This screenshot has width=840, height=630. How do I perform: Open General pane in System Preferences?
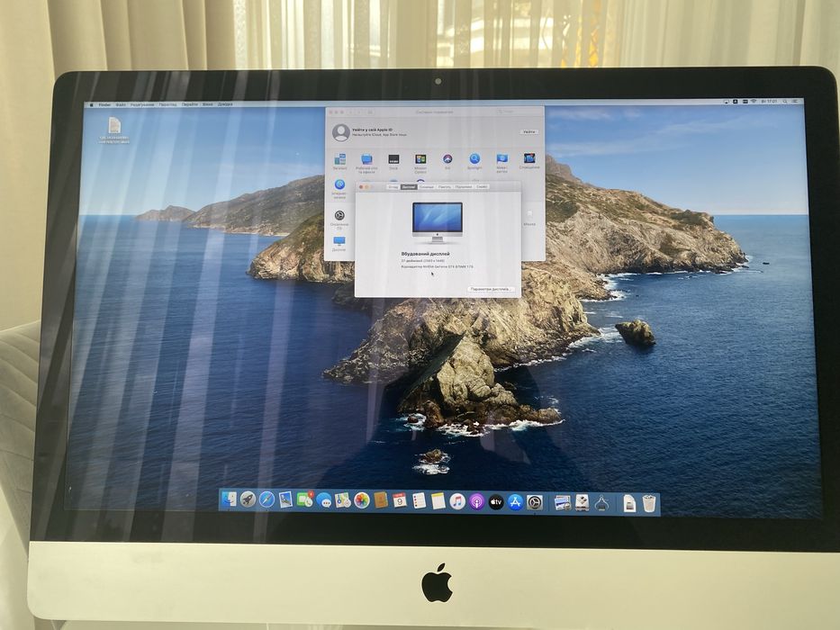339,161
